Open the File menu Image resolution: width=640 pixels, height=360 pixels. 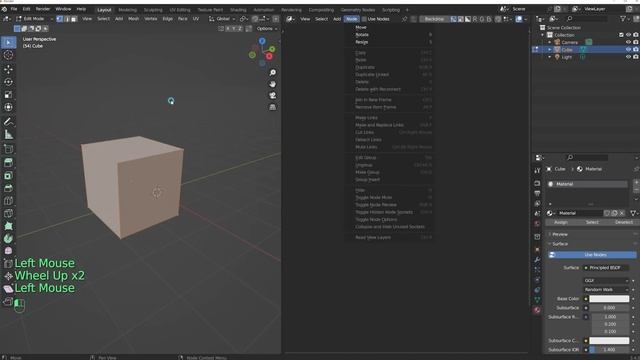[14, 9]
